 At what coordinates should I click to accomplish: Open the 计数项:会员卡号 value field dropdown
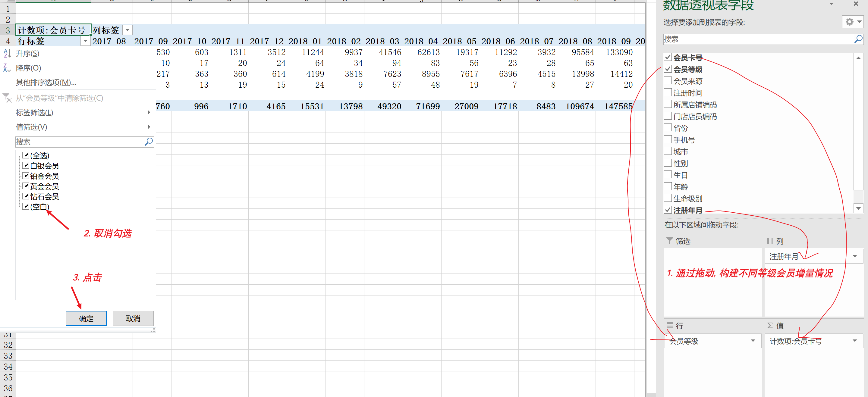854,341
